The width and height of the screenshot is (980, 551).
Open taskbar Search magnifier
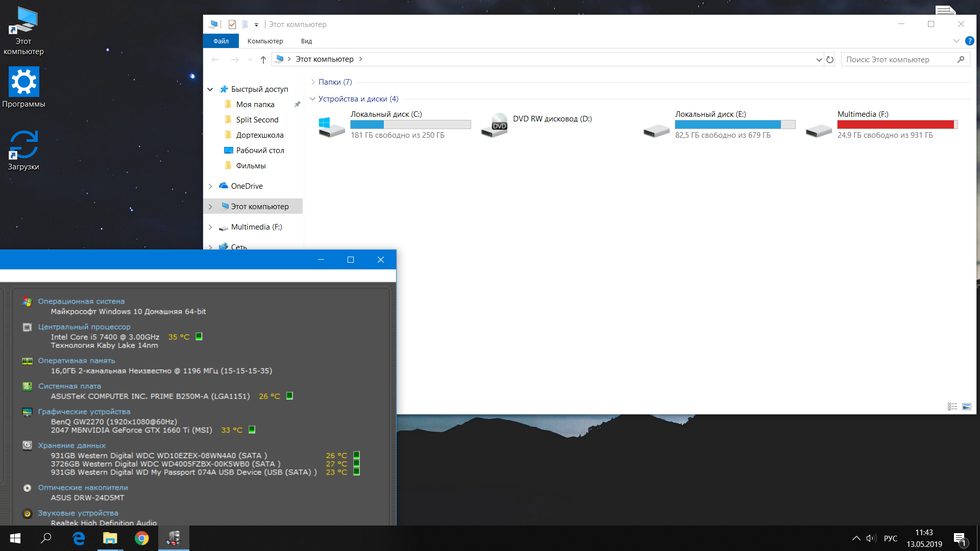(46, 538)
